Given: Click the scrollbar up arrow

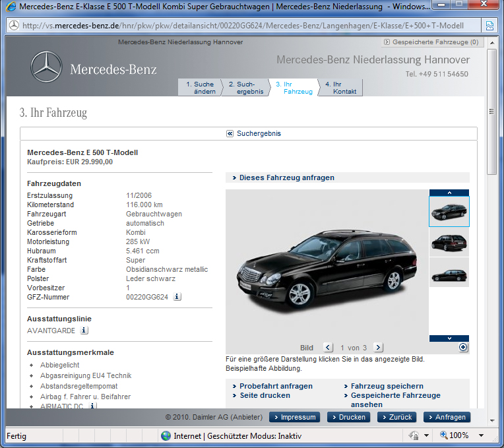Looking at the screenshot, I should [491, 43].
